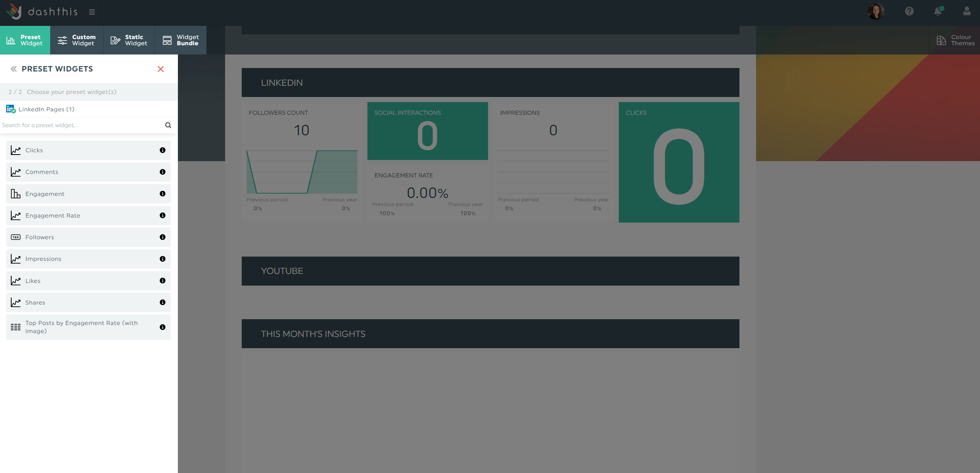Click the Followers number widget icon

click(x=15, y=237)
